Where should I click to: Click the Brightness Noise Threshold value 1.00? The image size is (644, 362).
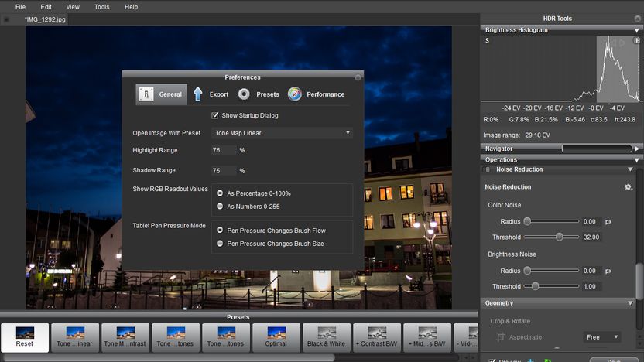(591, 286)
